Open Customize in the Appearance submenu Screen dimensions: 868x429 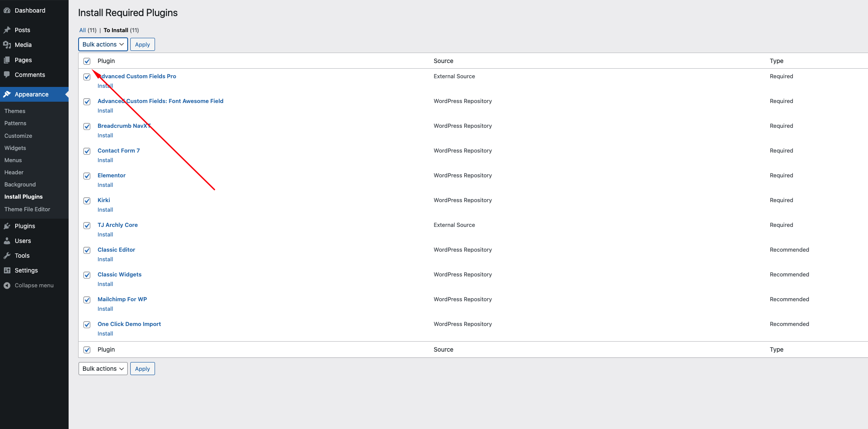click(x=18, y=136)
